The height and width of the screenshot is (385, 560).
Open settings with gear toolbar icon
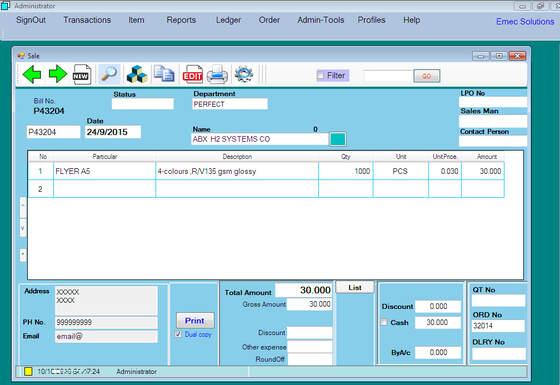(x=244, y=74)
